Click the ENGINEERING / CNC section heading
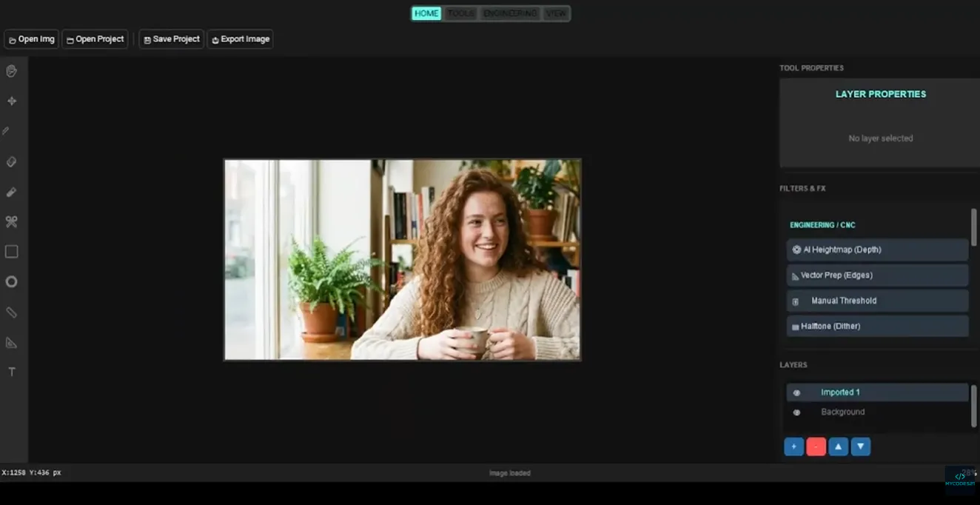The width and height of the screenshot is (980, 505). click(822, 225)
